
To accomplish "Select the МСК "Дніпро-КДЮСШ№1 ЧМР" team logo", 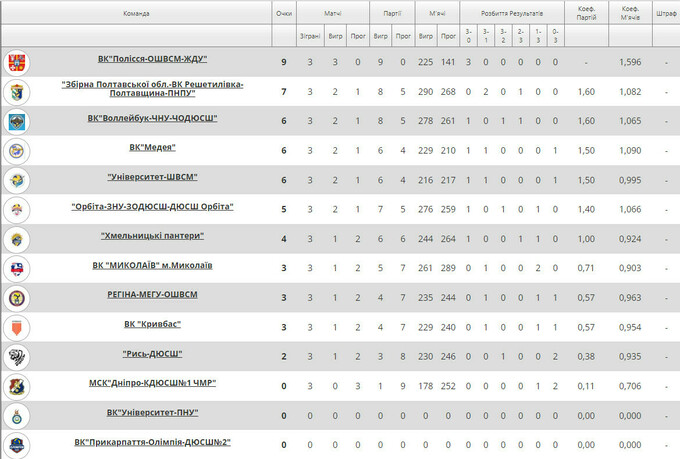I will coord(17,386).
